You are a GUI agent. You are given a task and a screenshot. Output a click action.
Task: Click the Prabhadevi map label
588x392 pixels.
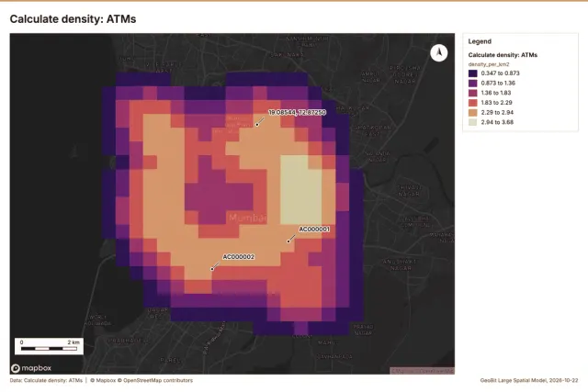pos(129,341)
